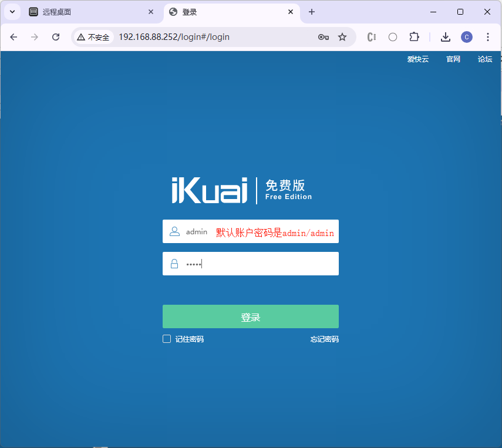Open the tab search dropdown arrow

point(12,12)
